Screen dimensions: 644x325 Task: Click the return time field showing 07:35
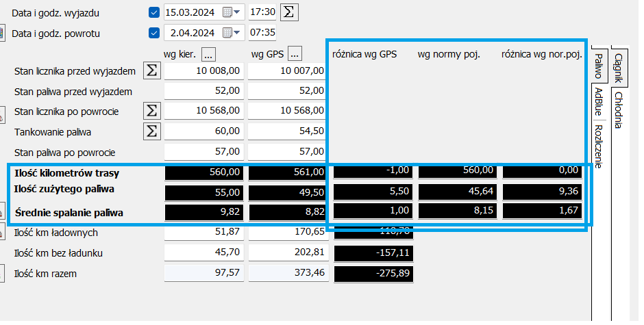[262, 33]
